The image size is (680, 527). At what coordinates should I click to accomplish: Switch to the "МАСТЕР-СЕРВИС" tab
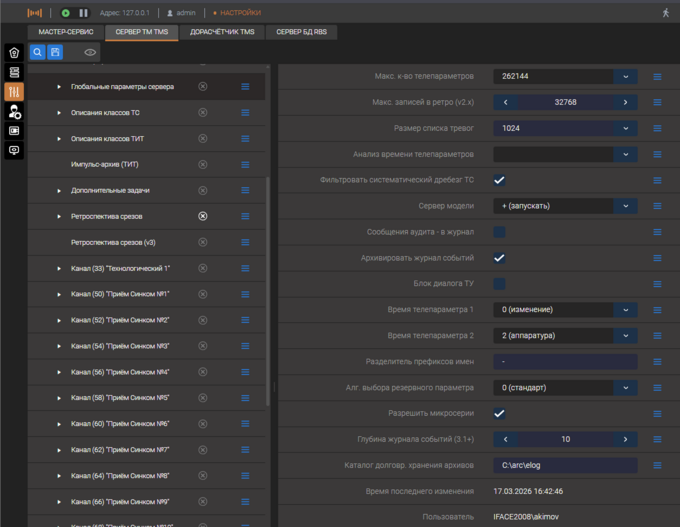(67, 32)
